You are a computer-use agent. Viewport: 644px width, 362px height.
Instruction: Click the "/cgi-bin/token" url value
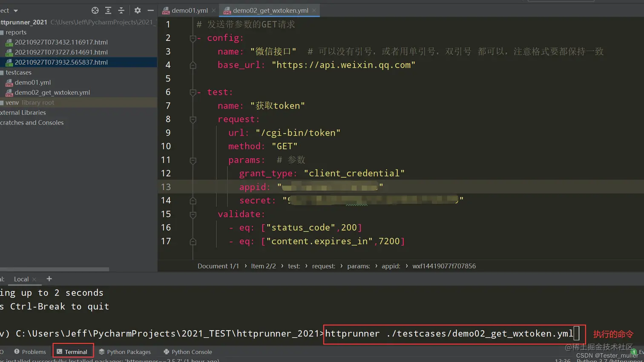pos(298,133)
